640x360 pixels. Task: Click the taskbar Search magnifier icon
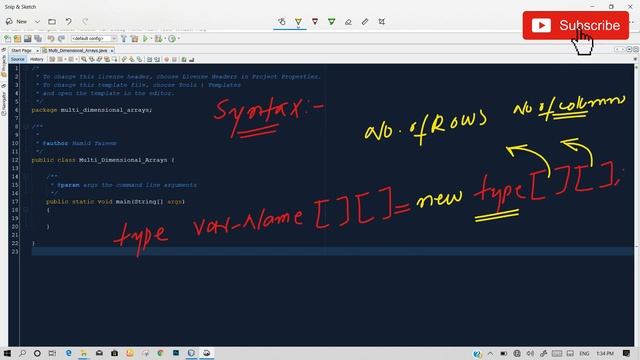click(x=22, y=353)
